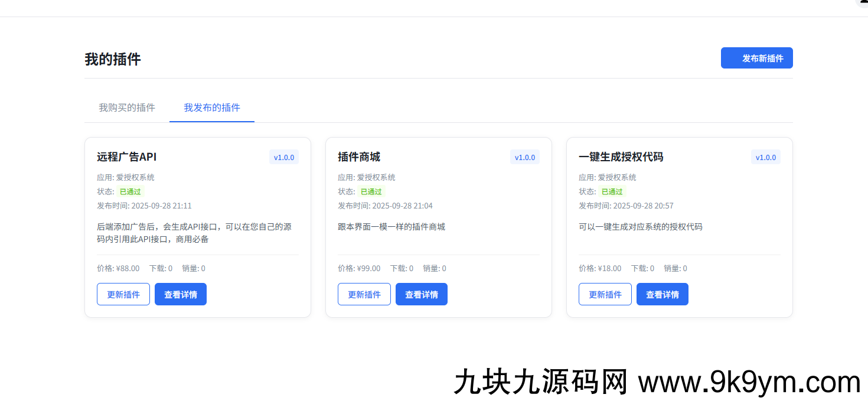This screenshot has width=868, height=404.
Task: Click the v1.0.0 badge on 一键生成授权代码
Action: 766,157
